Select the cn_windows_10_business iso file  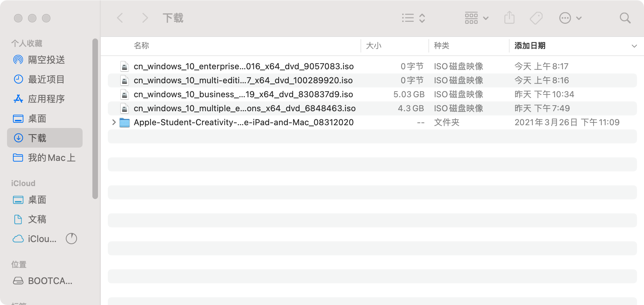[243, 94]
